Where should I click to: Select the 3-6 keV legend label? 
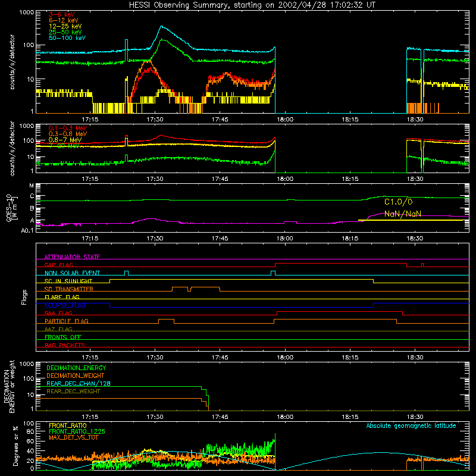pyautogui.click(x=62, y=14)
